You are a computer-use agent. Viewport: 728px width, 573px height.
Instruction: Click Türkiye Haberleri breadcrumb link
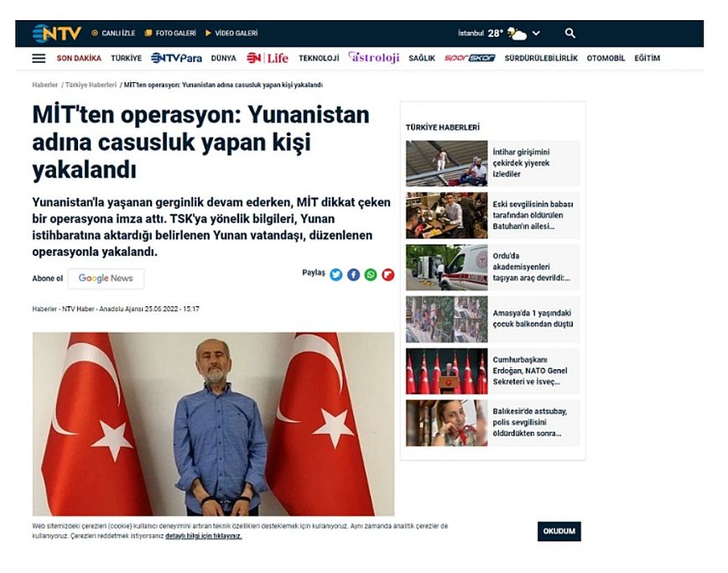pos(91,85)
